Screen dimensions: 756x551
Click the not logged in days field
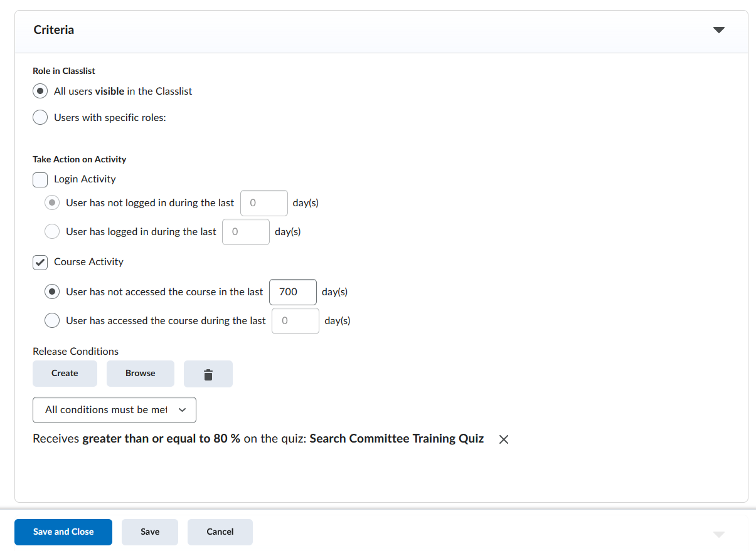[264, 203]
